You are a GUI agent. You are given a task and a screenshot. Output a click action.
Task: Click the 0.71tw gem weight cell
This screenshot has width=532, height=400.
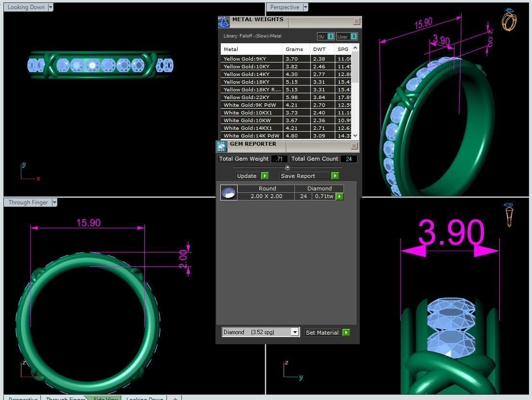[324, 196]
